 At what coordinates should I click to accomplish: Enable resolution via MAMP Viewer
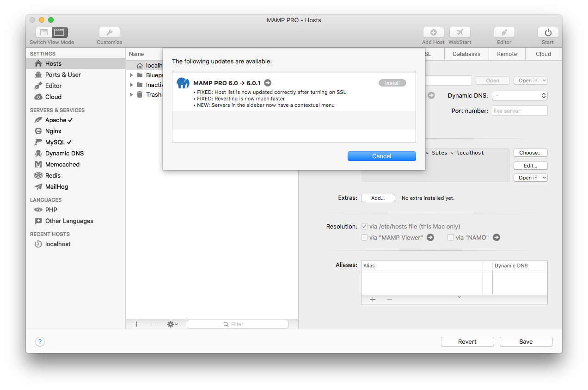point(364,237)
